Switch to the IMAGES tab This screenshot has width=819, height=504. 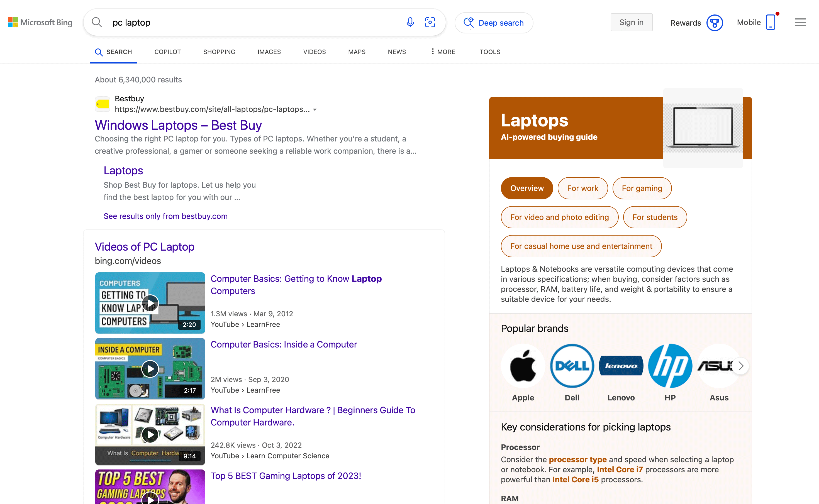tap(269, 52)
